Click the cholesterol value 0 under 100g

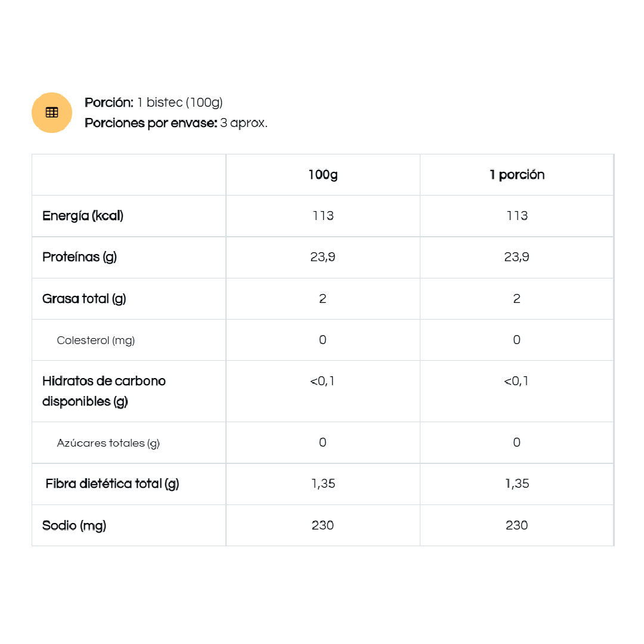323,340
